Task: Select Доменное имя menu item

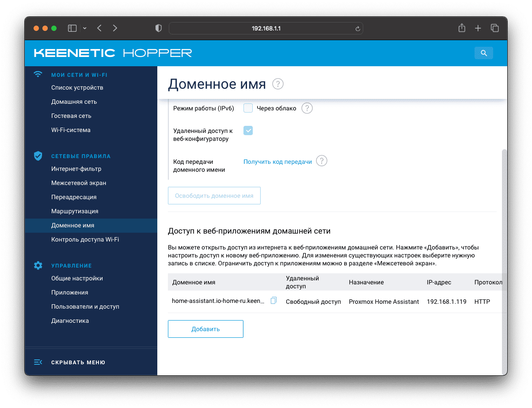Action: pyautogui.click(x=91, y=225)
